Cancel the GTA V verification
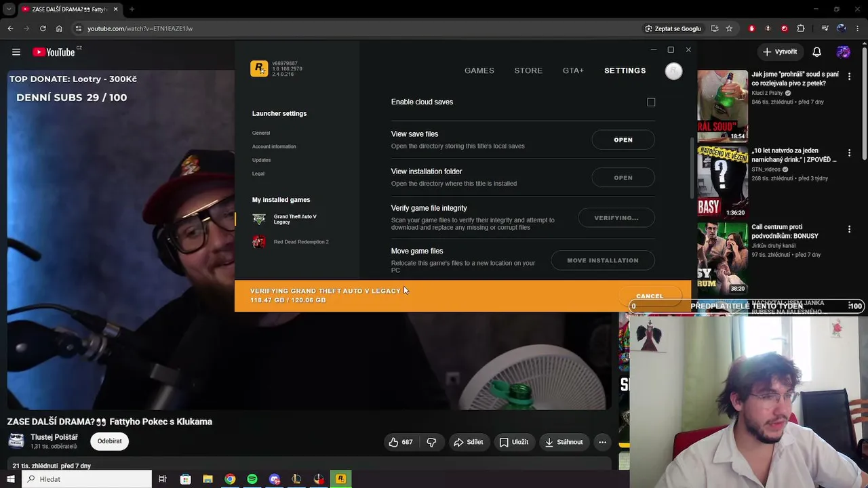868x488 pixels. tap(650, 296)
